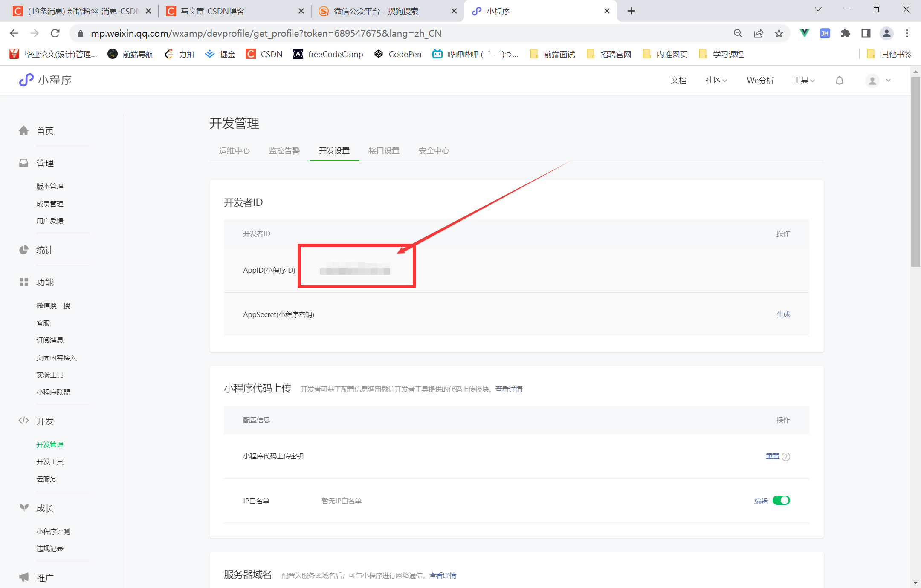Open the 其他书签 bookmarks folder
This screenshot has width=921, height=588.
tap(890, 54)
